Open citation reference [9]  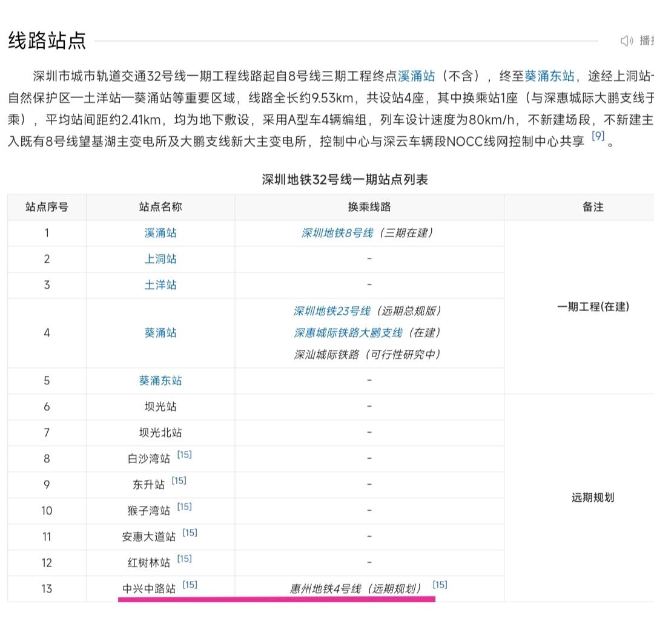point(598,136)
